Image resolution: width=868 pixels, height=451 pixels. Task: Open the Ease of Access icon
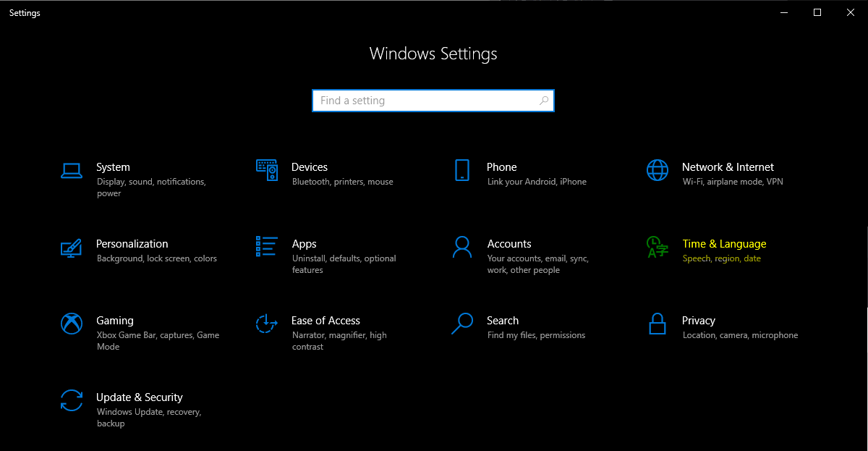tap(267, 324)
